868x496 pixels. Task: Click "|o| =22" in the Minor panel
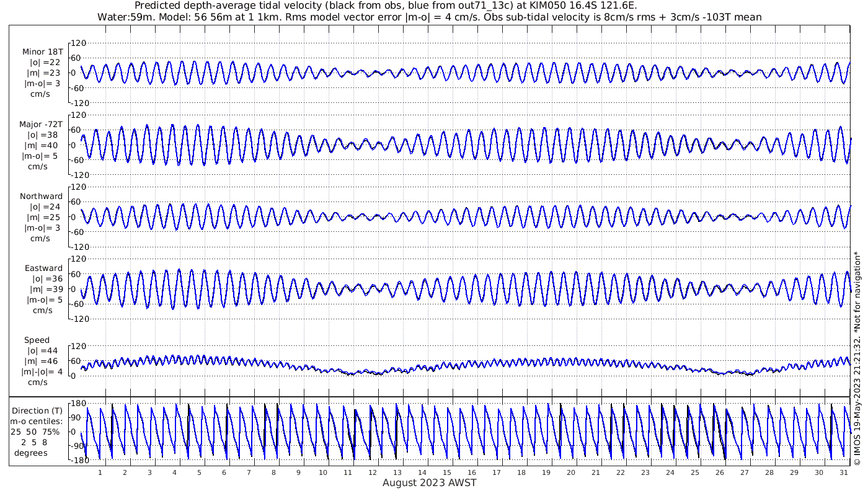point(45,63)
